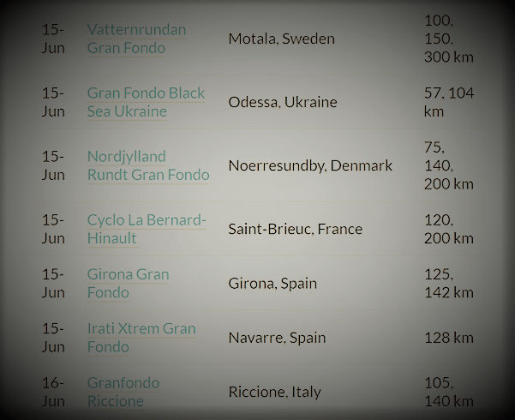515x420 pixels.
Task: Select the Girona, Spain location cell
Action: pos(272,283)
